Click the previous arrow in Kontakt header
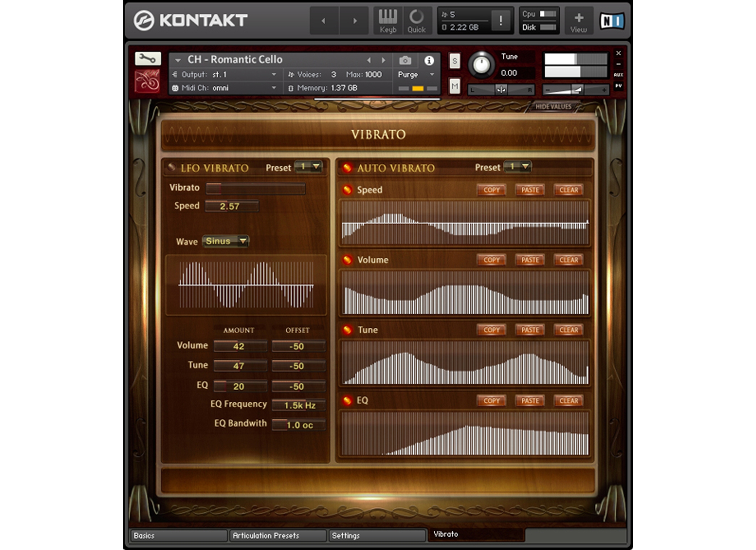Screen dimensions: 756x550 tap(323, 21)
